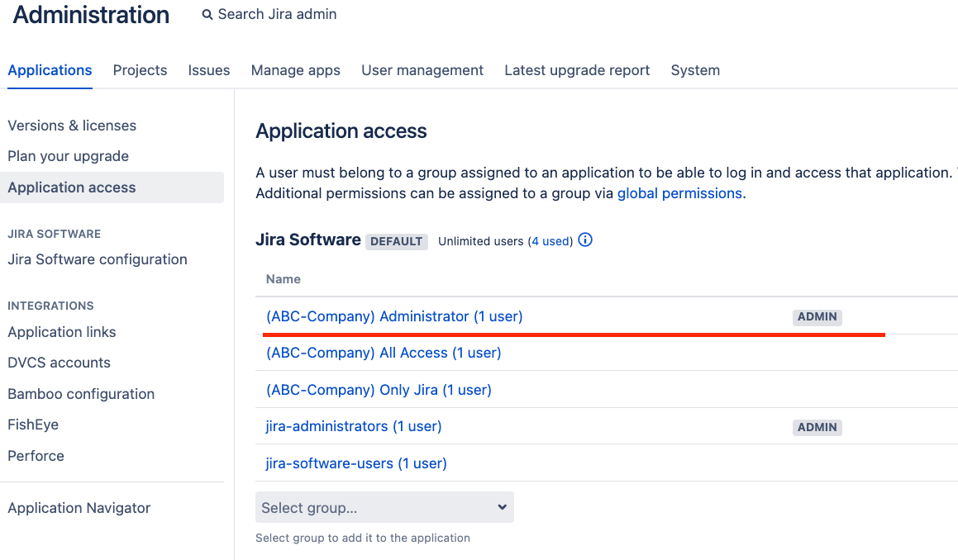View the Latest upgrade report tab
The image size is (958, 560).
(x=578, y=70)
